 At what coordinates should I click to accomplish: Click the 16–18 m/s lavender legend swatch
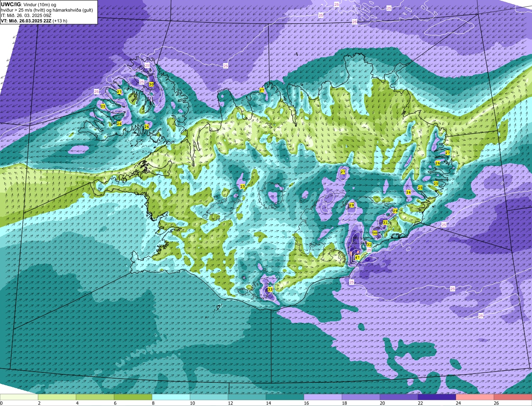(323, 397)
